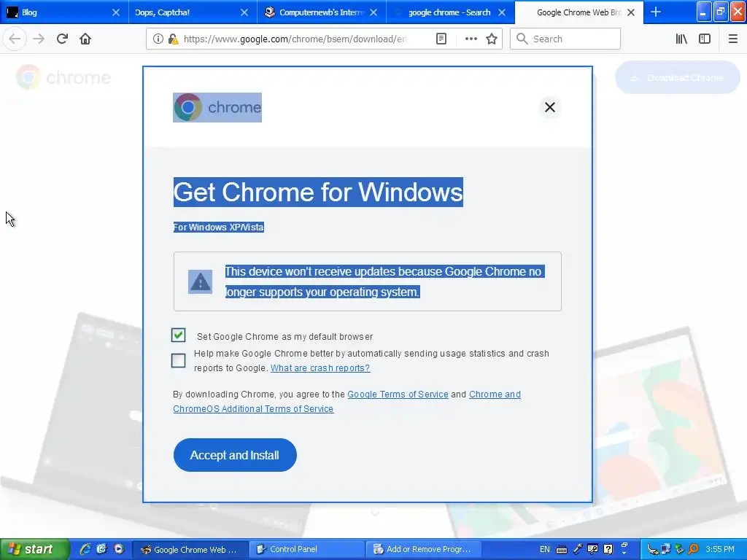The height and width of the screenshot is (560, 747).
Task: Restore down the Firefox window
Action: point(721,12)
